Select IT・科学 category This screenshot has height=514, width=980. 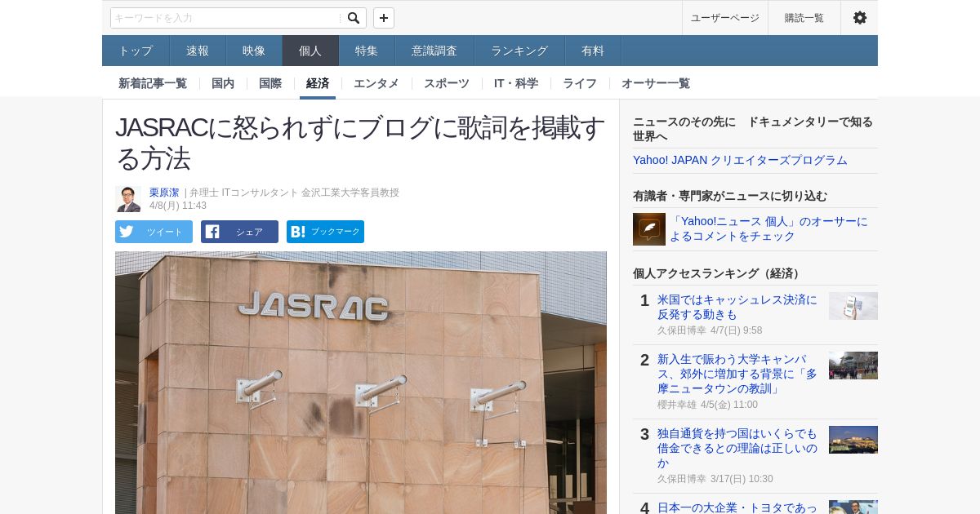pyautogui.click(x=516, y=83)
